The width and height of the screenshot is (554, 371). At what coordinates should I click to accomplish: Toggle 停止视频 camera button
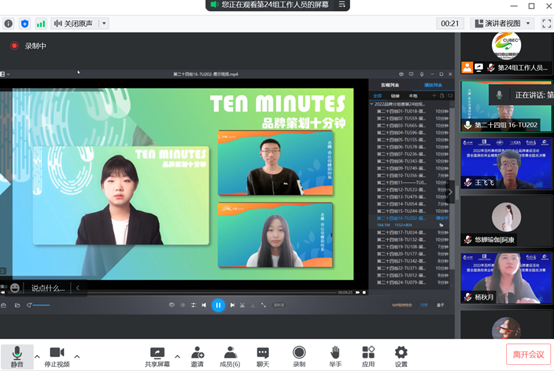57,356
